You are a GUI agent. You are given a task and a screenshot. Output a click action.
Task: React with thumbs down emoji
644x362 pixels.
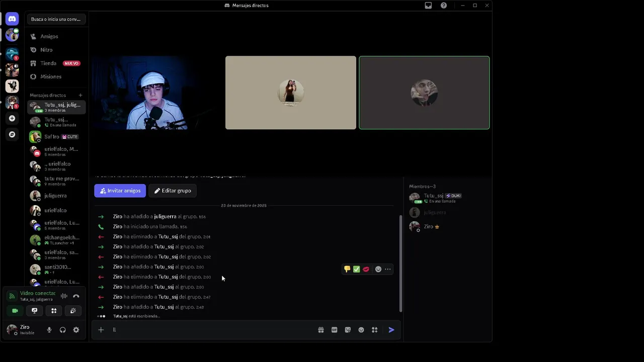point(347,269)
